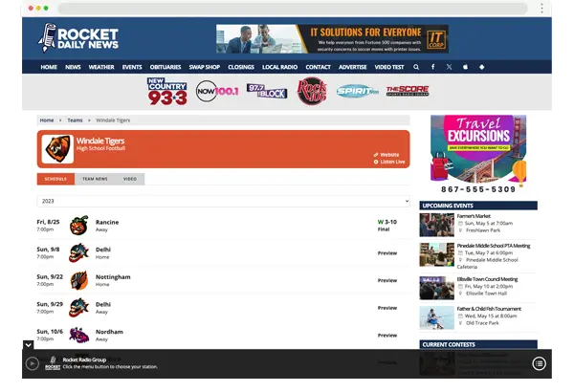
Task: Switch to the Team News tab
Action: [95, 179]
